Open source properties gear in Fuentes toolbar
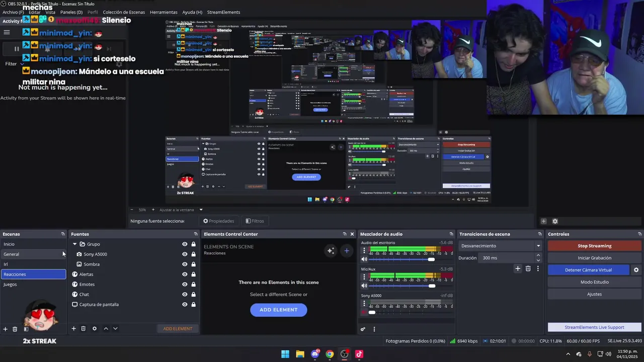644x362 pixels. (x=95, y=328)
